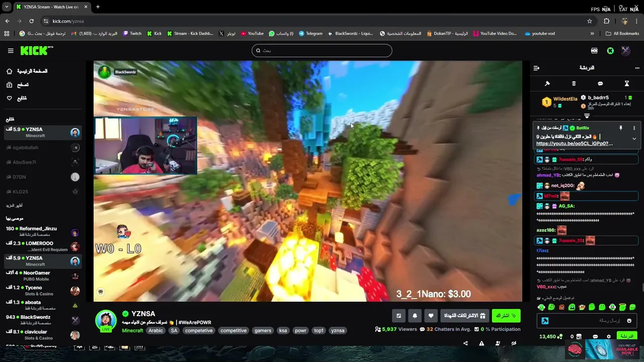The width and height of the screenshot is (644, 362).
Task: Click the gift subscriptions button
Action: (x=464, y=316)
